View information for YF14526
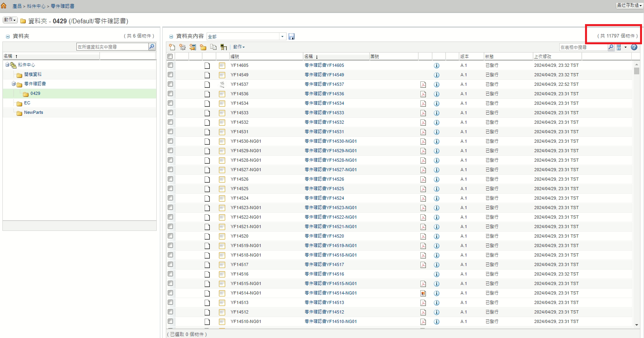This screenshot has width=644, height=338. point(437,179)
